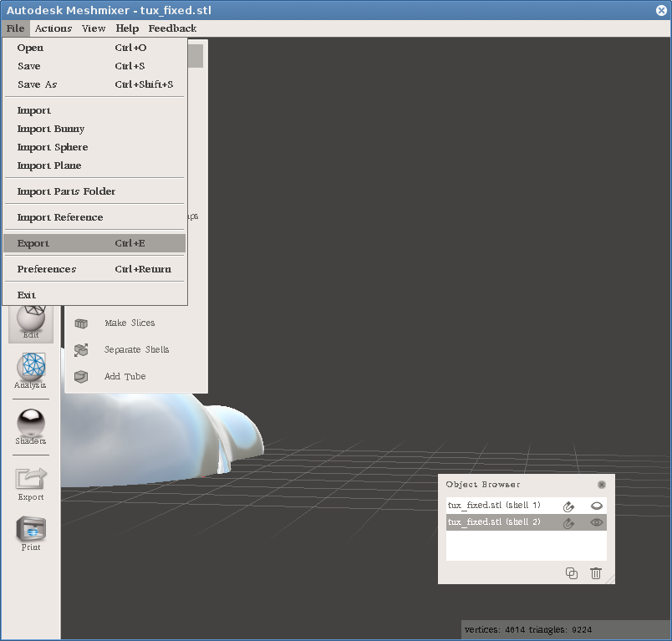Select the plain Import menu entry
The image size is (672, 641).
pos(94,110)
